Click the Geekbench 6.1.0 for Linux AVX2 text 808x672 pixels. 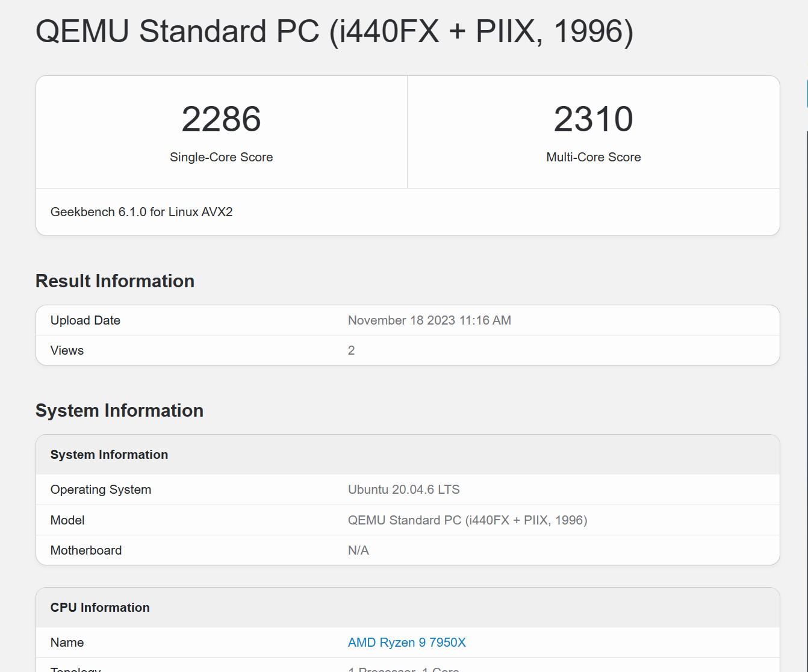[x=141, y=212]
